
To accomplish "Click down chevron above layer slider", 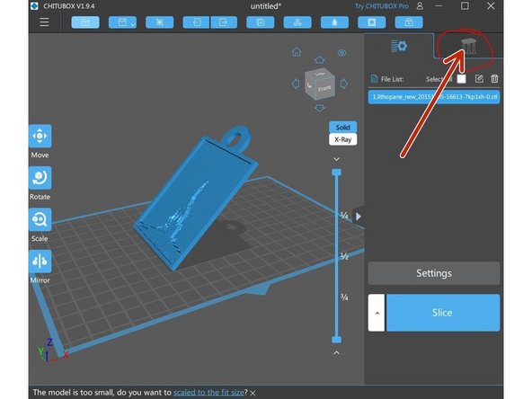I will 336,159.
